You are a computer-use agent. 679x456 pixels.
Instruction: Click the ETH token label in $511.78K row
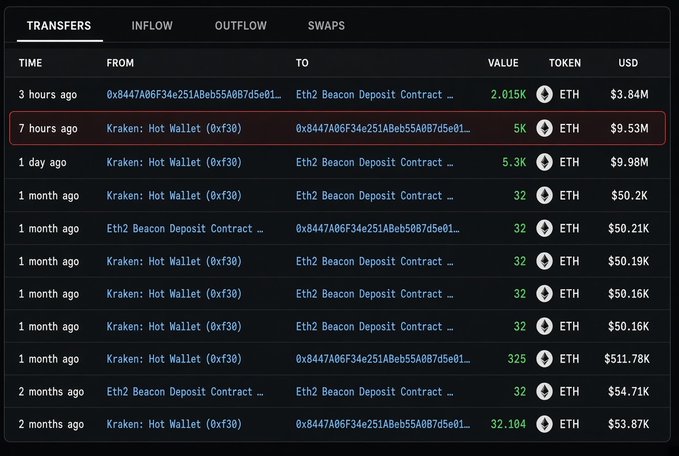click(569, 359)
